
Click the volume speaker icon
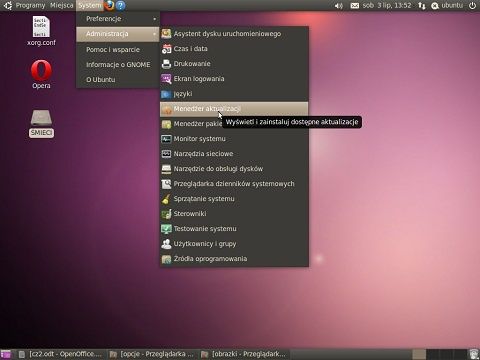339,6
